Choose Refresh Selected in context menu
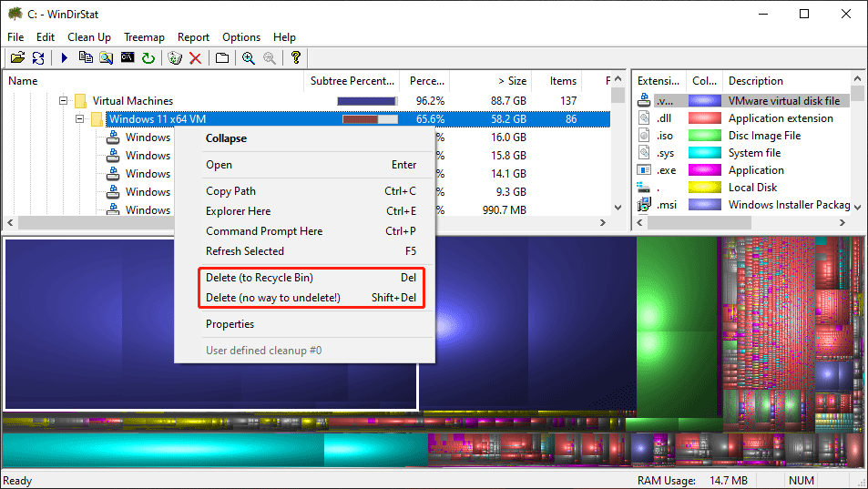The height and width of the screenshot is (489, 868). coord(304,251)
